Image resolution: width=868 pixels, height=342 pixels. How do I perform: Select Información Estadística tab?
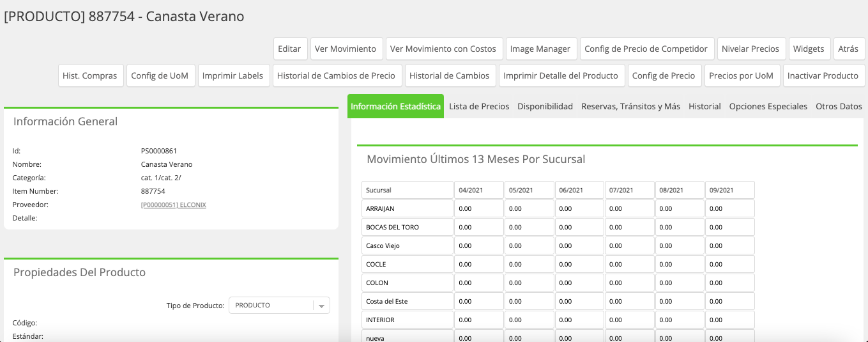point(395,106)
